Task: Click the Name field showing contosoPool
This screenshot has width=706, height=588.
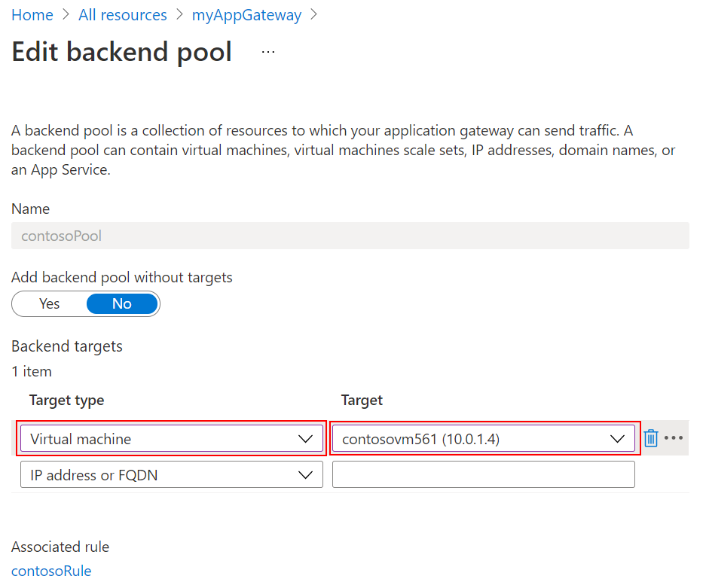Action: click(x=350, y=236)
